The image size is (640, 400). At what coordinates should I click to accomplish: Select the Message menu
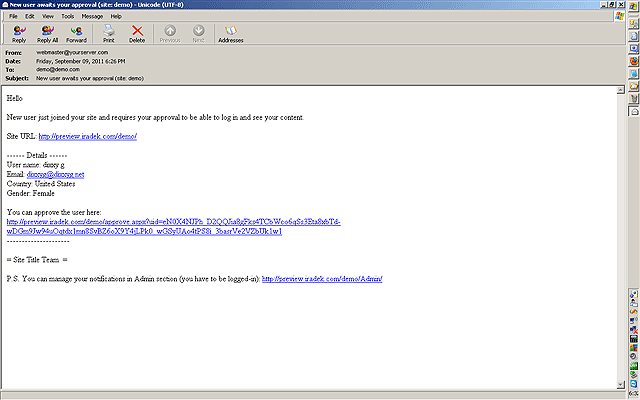(x=93, y=16)
